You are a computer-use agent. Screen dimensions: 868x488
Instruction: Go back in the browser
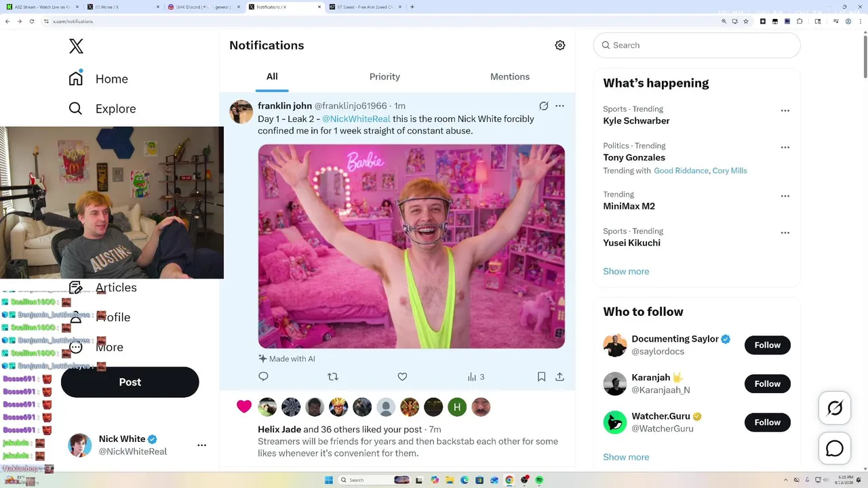tap(7, 21)
